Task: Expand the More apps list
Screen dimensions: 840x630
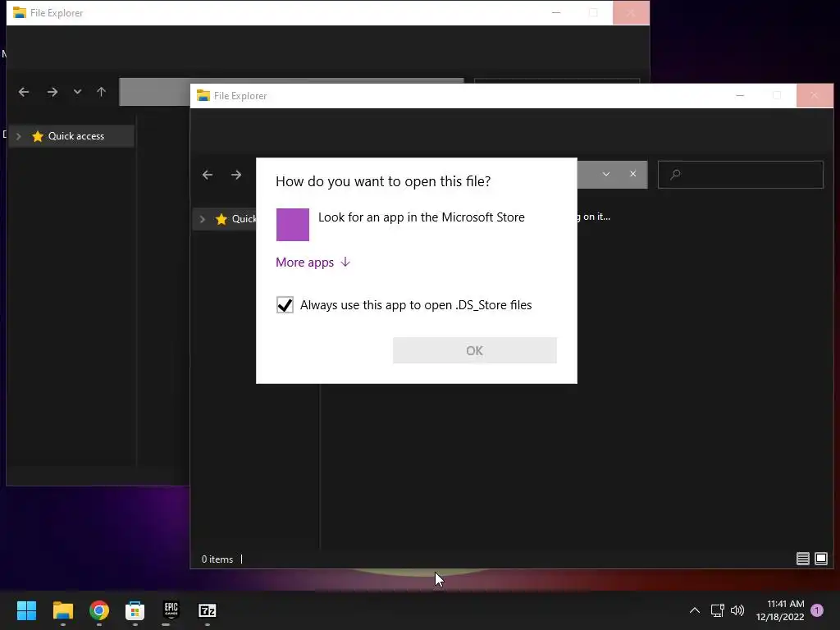Action: (x=313, y=262)
